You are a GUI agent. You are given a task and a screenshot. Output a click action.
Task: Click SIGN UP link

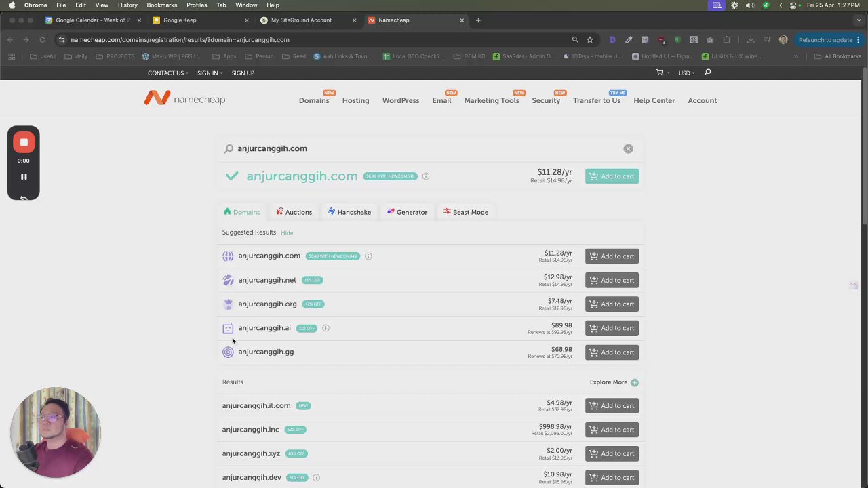[243, 73]
